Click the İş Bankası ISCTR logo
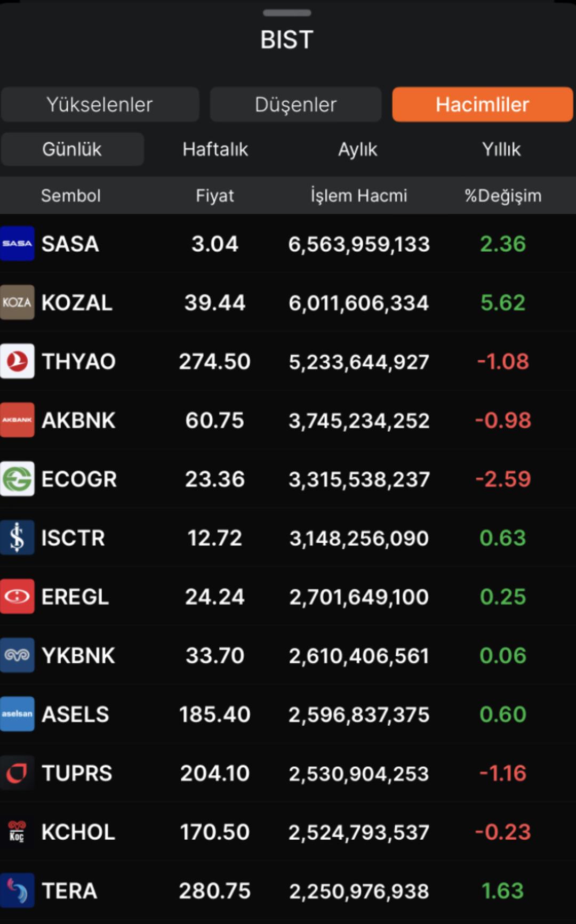 coord(18,537)
